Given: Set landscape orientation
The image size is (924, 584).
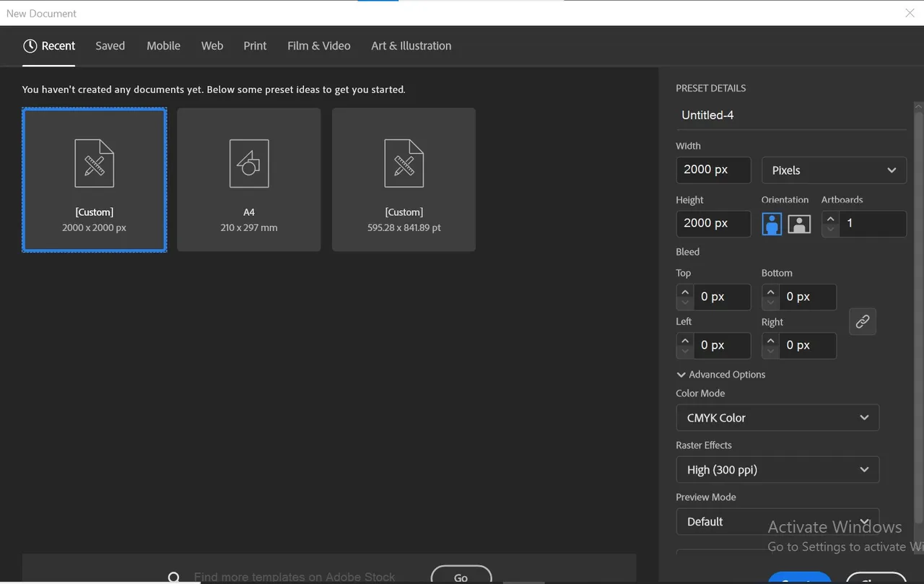Looking at the screenshot, I should click(x=798, y=224).
